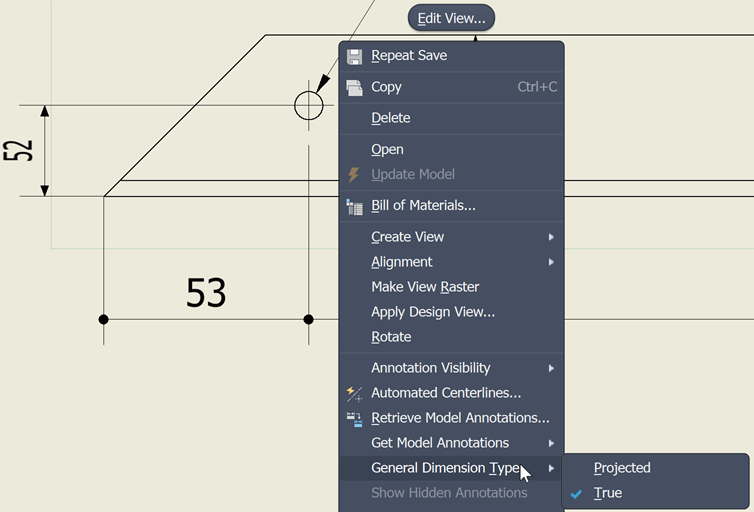Click the Edit View button

(x=451, y=18)
